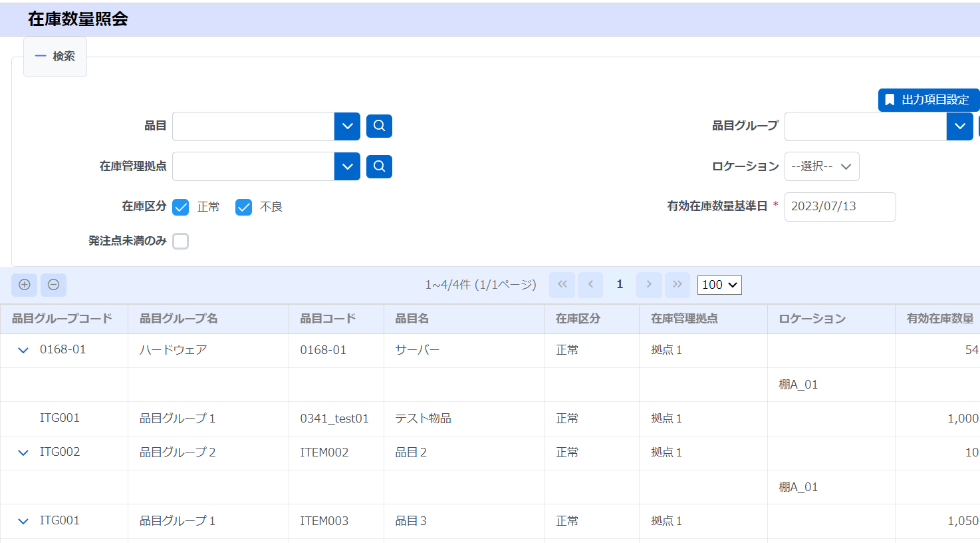980x543 pixels.
Task: Collapse the 0168-01 group row
Action: (23, 350)
